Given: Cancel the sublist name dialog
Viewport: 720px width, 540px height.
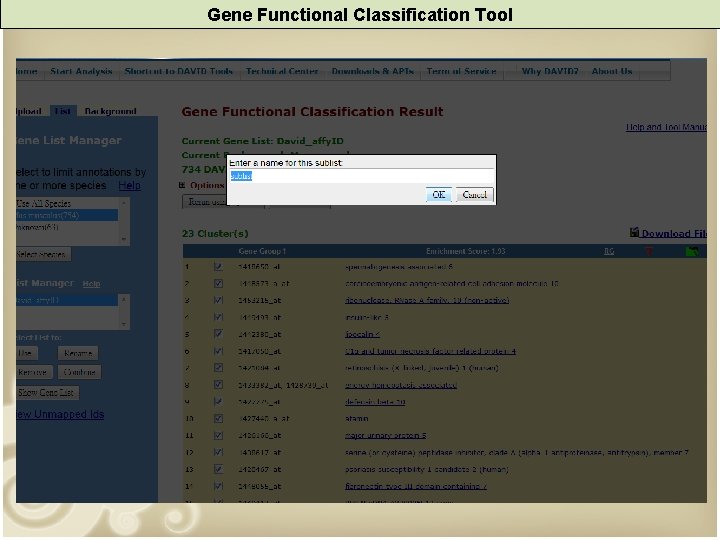Looking at the screenshot, I should 474,195.
